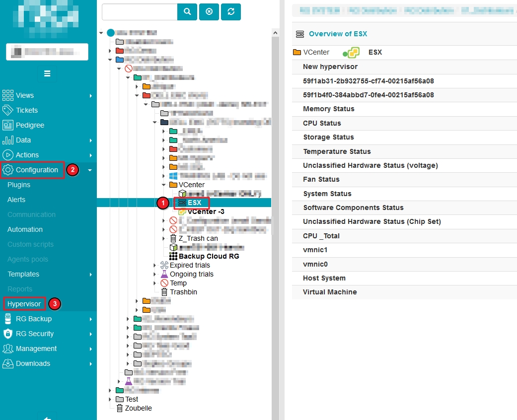Select the ESX node in tree
The height and width of the screenshot is (420, 517).
coord(194,203)
